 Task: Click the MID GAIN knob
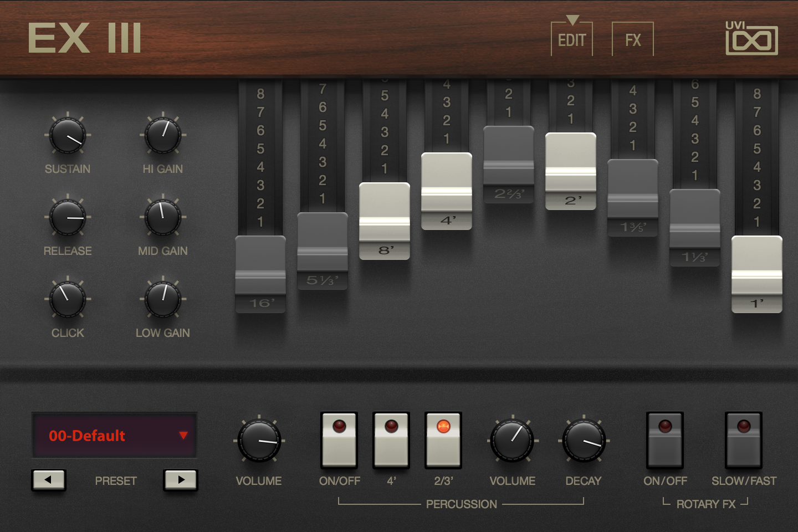point(163,217)
